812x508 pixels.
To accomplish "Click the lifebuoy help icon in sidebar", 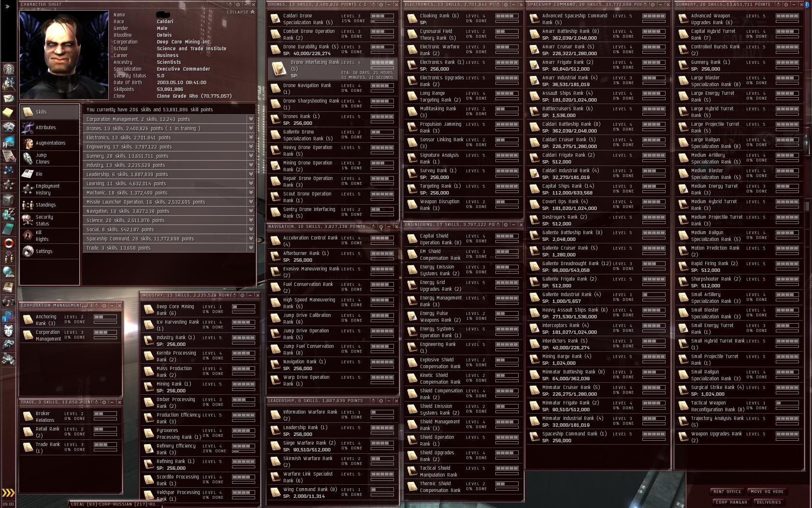I will point(8,243).
